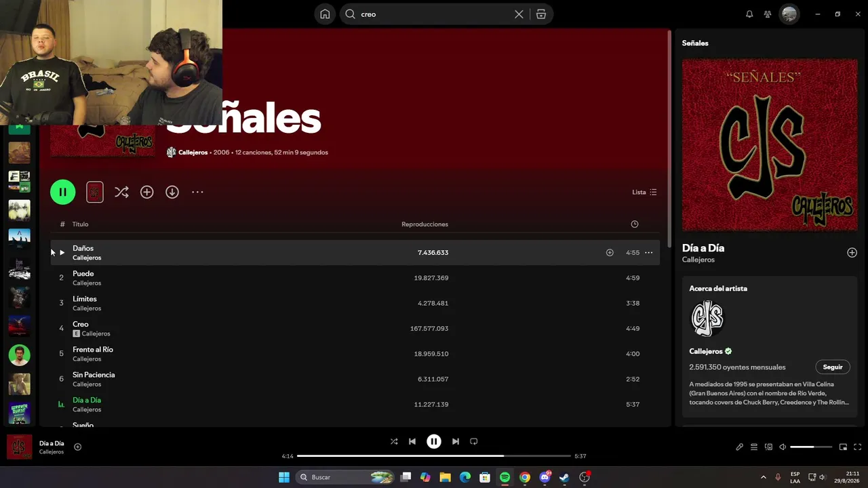
Task: Enter full screen mode
Action: [857, 447]
